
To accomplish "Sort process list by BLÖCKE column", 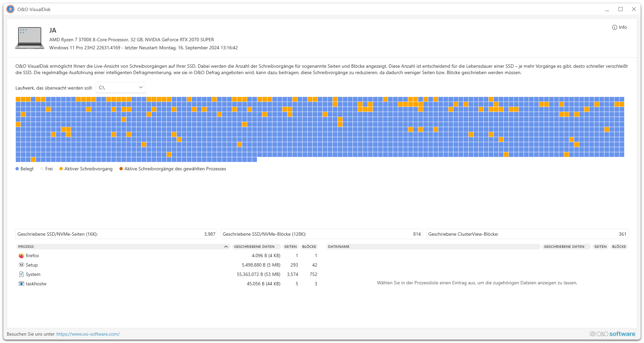I will click(309, 246).
